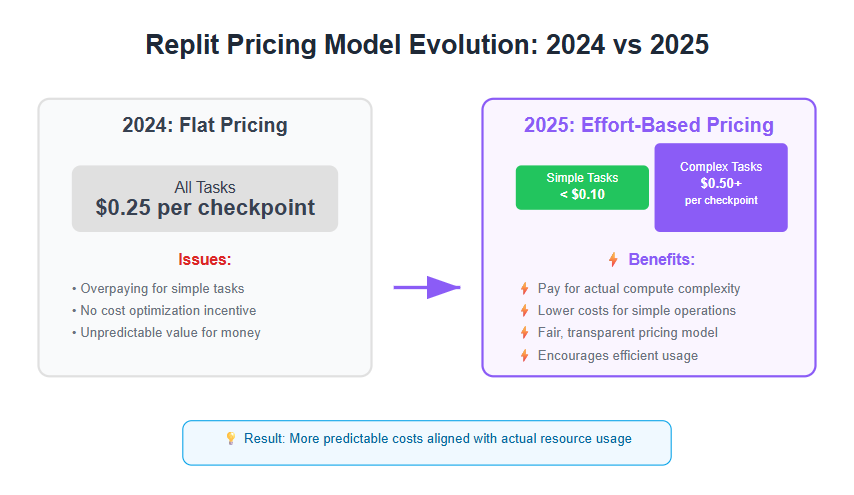Click the light bulb icon in Result box
Image resolution: width=854 pixels, height=495 pixels.
231,438
